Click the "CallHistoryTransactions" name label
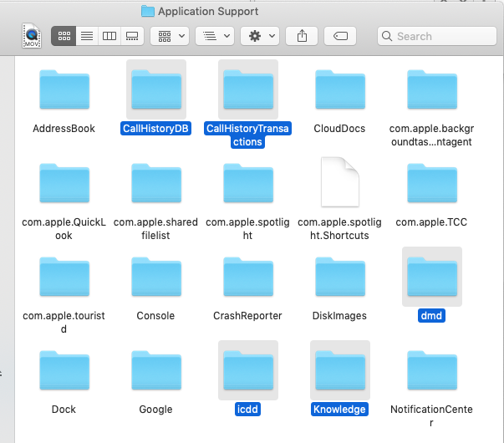 248,135
